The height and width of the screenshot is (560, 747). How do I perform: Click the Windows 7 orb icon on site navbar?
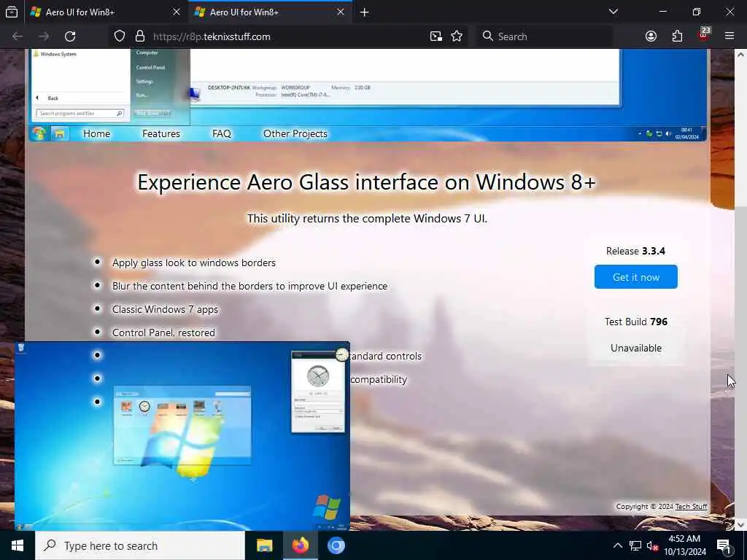coord(39,133)
